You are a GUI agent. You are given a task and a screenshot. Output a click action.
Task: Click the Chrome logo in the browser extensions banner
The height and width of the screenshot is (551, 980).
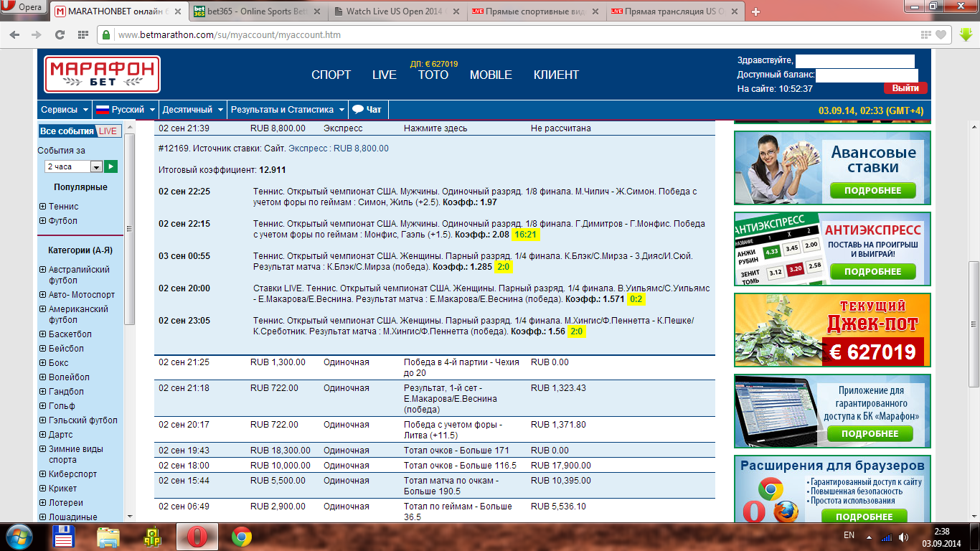pyautogui.click(x=771, y=489)
